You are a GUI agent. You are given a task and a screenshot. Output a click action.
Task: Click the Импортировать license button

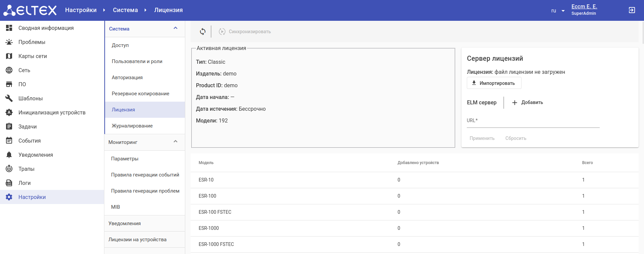[494, 83]
